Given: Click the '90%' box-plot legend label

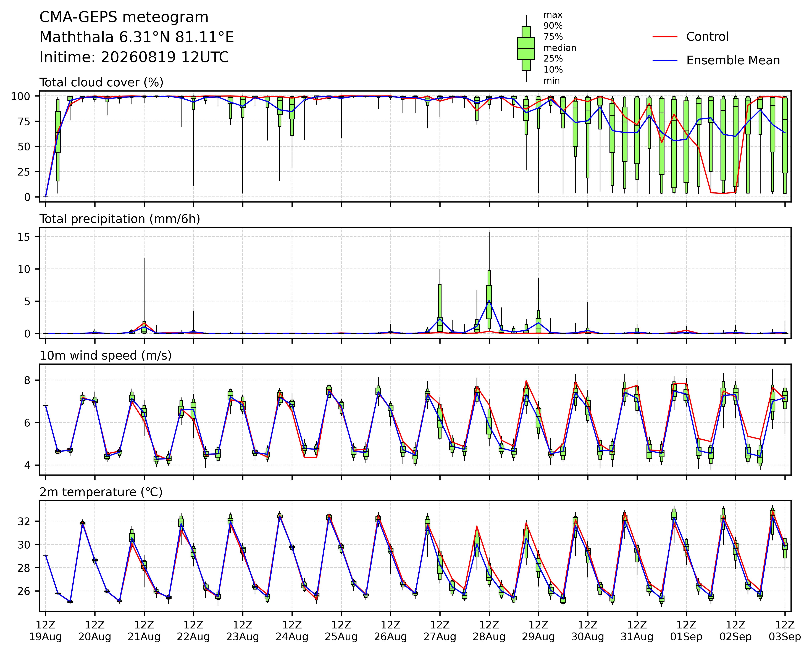Looking at the screenshot, I should (x=553, y=26).
